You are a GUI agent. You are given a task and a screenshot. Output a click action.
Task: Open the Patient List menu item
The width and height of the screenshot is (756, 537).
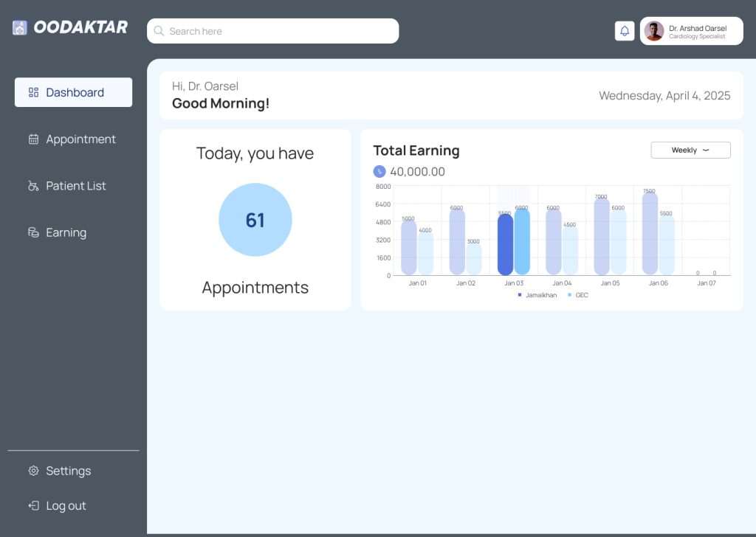pyautogui.click(x=75, y=186)
